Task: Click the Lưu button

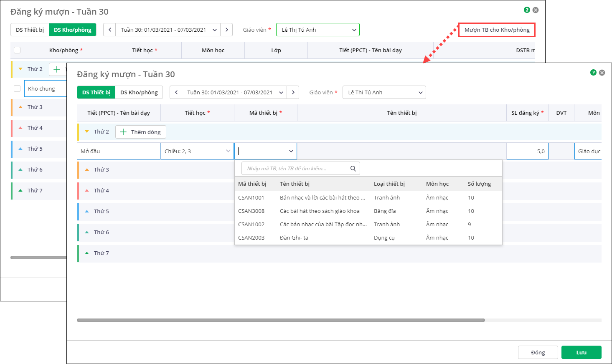Action: pos(581,352)
